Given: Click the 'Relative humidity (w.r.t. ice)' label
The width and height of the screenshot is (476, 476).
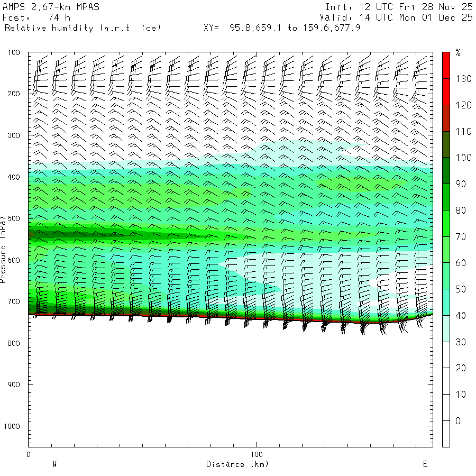Looking at the screenshot, I should (83, 28).
